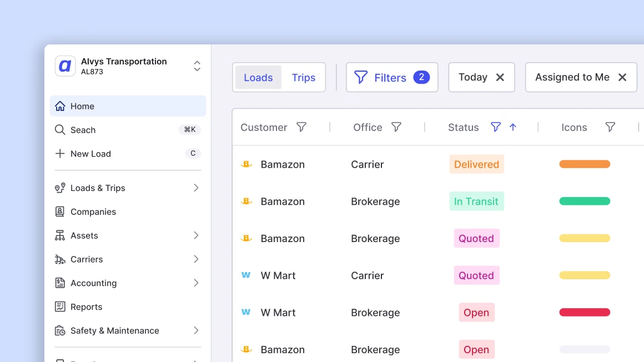Click the ⌘K shortcut badge
The width and height of the screenshot is (644, 362).
(190, 130)
